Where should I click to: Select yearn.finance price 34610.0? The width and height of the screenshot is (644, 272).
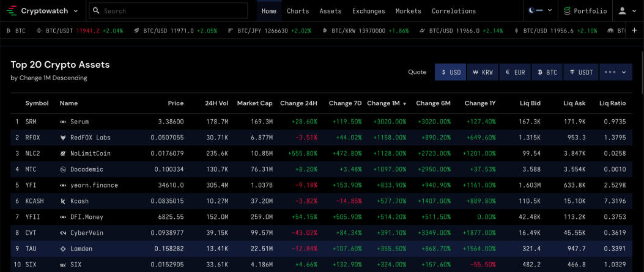click(172, 185)
